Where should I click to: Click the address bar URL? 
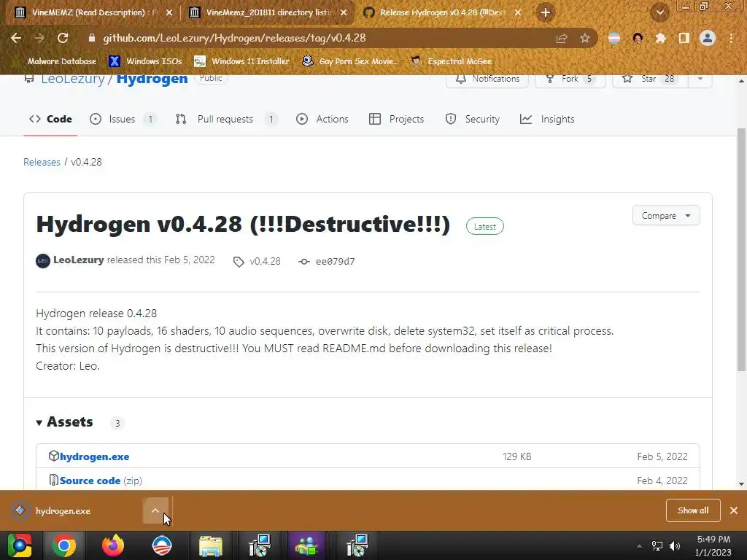pyautogui.click(x=234, y=38)
